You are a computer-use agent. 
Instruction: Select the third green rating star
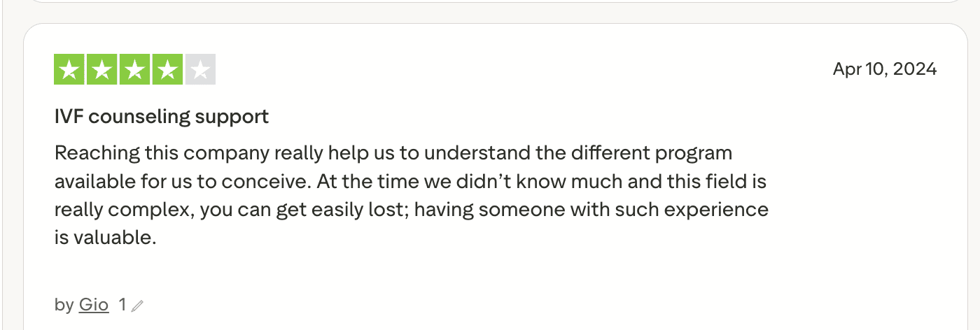click(x=135, y=69)
